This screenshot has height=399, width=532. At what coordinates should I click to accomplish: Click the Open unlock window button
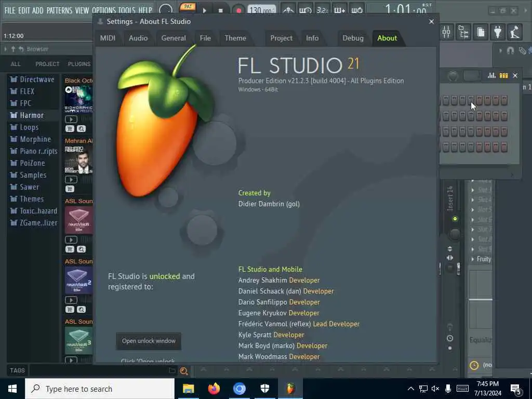pos(149,341)
